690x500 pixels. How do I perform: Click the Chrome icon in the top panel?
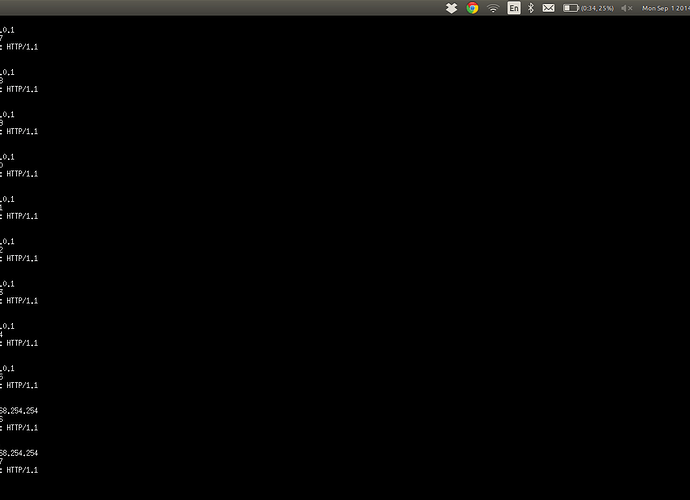click(x=472, y=8)
